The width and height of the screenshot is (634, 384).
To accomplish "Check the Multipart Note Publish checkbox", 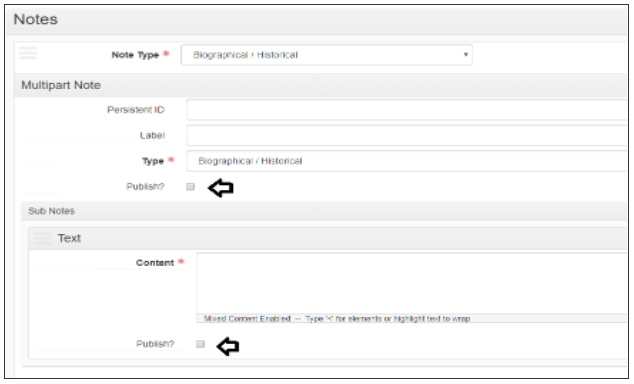I will tap(190, 186).
